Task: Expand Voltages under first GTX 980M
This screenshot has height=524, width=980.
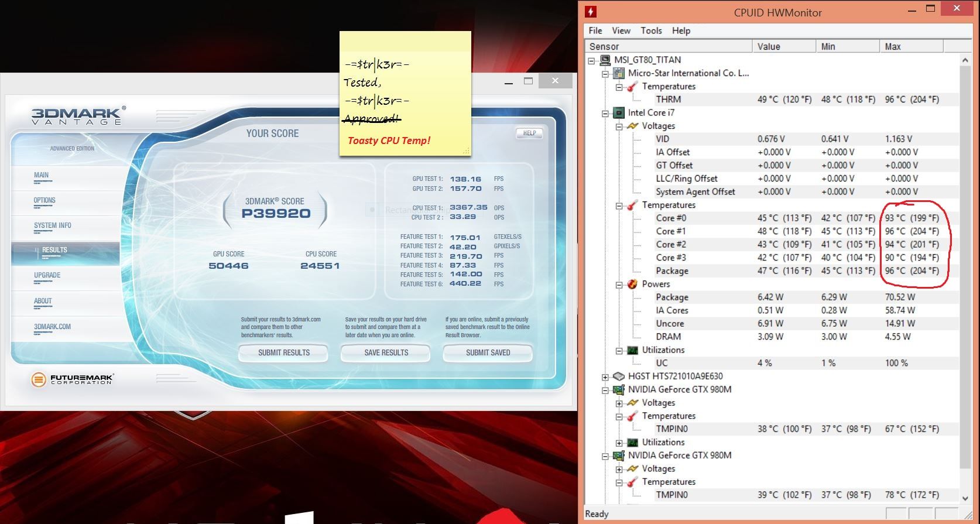Action: pos(619,403)
